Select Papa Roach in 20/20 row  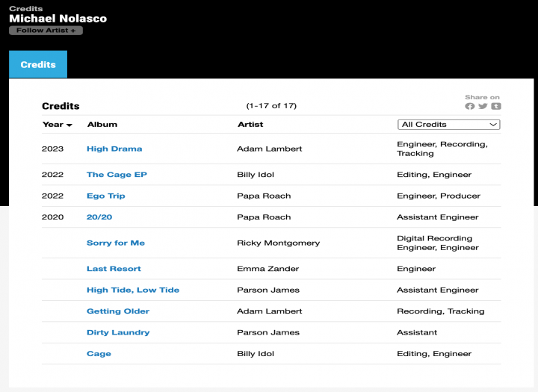coord(264,217)
